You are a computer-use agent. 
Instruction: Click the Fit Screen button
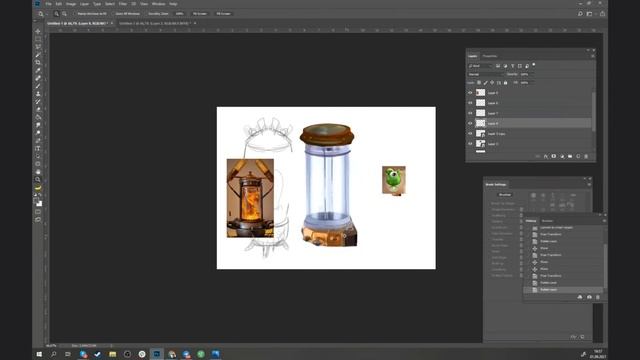coord(200,14)
